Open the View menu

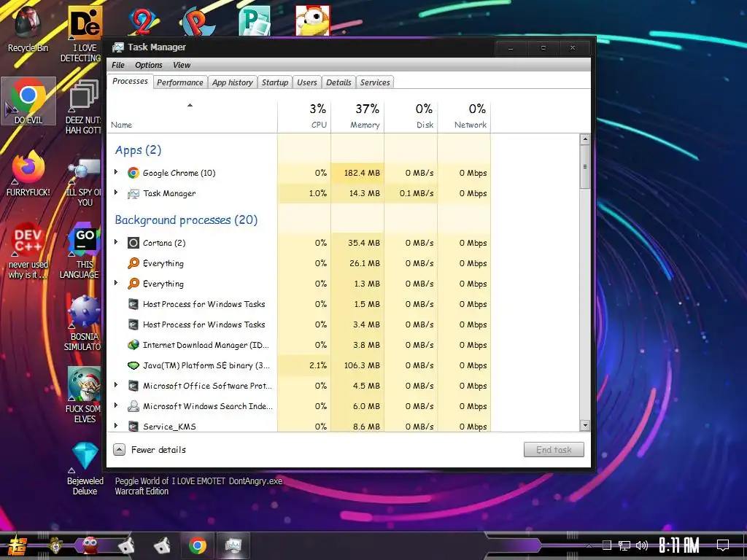point(182,65)
